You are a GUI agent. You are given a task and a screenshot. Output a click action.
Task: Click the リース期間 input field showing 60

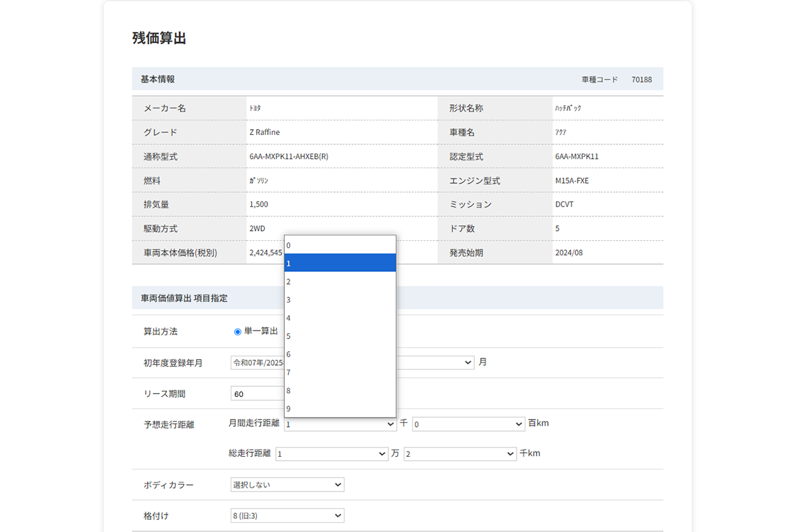[257, 394]
